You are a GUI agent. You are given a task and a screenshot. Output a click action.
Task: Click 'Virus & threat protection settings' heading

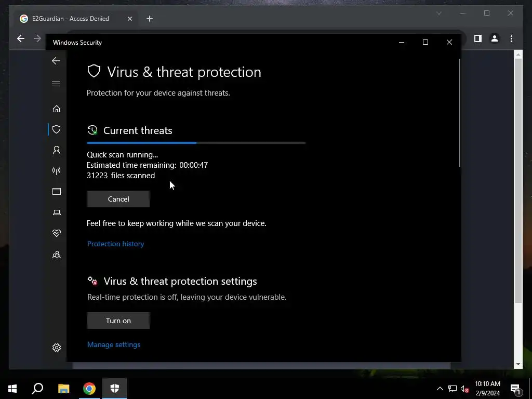pyautogui.click(x=180, y=281)
